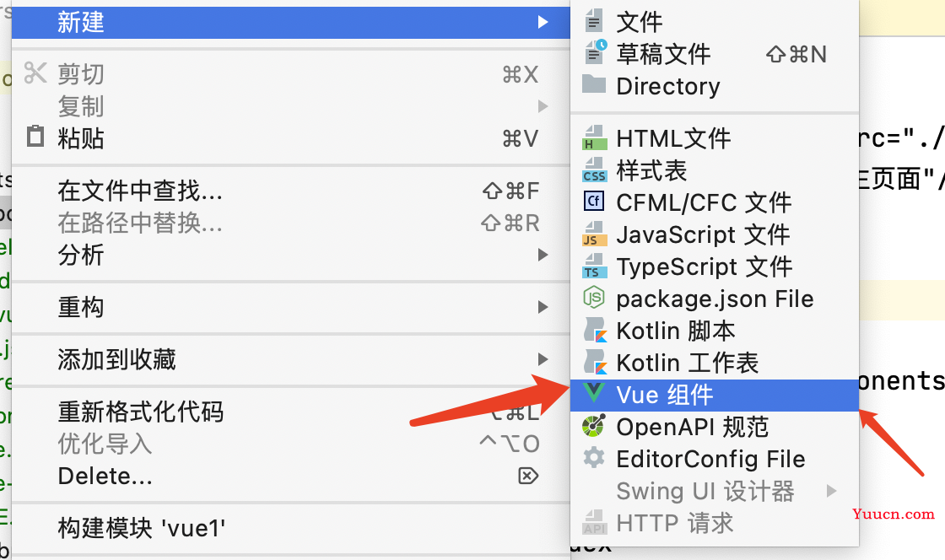
Task: Create a new 草稿文件
Action: coord(715,54)
